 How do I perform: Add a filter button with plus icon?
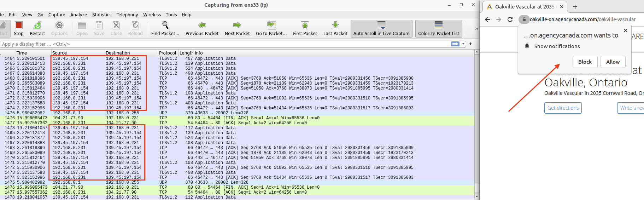(x=470, y=44)
